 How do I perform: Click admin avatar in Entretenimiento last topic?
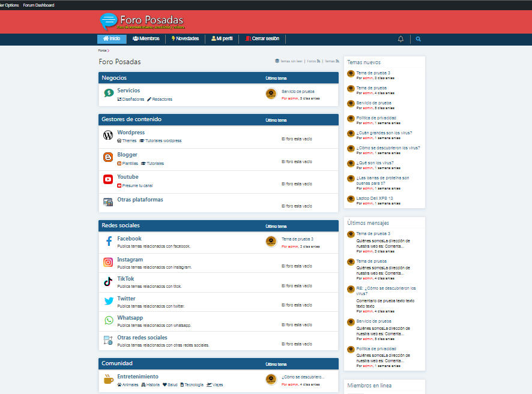click(x=271, y=380)
